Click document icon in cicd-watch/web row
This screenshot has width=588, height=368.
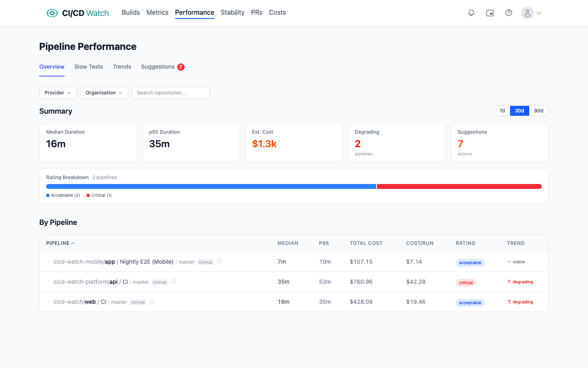click(x=152, y=301)
